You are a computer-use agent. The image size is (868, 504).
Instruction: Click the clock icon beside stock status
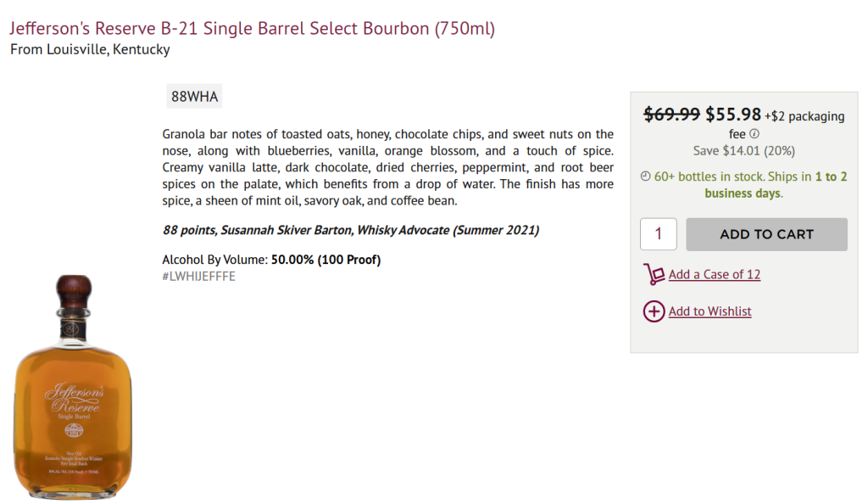coord(646,176)
